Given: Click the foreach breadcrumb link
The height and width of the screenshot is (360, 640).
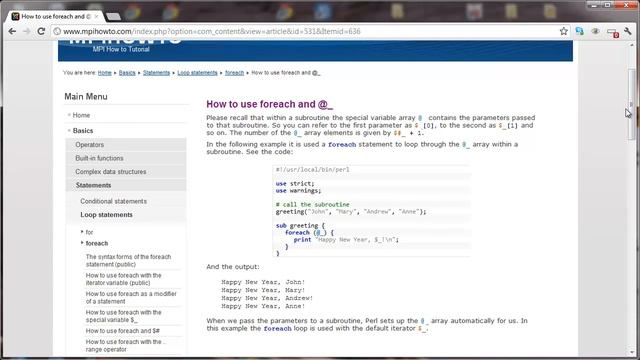Looking at the screenshot, I should click(x=234, y=73).
